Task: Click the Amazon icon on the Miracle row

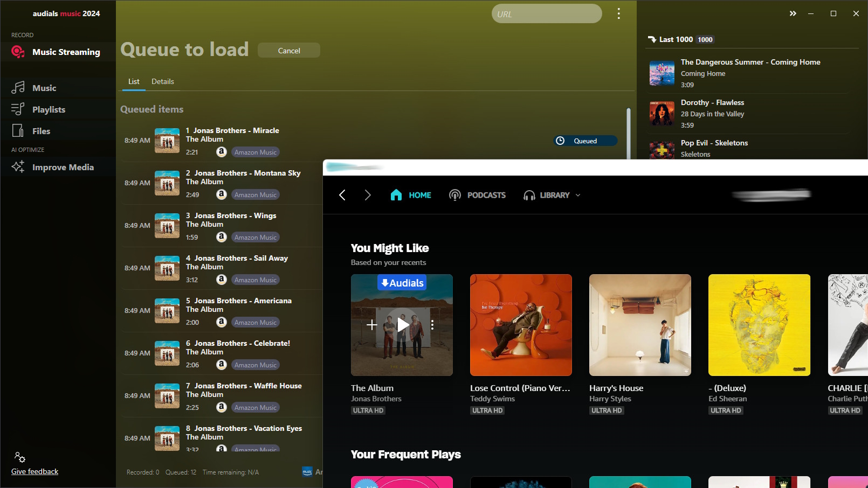Action: coord(221,152)
